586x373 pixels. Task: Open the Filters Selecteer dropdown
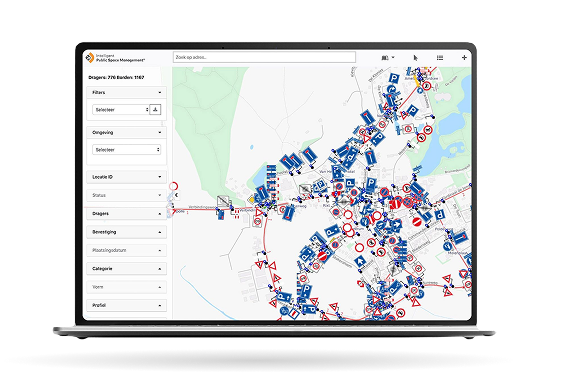point(121,110)
